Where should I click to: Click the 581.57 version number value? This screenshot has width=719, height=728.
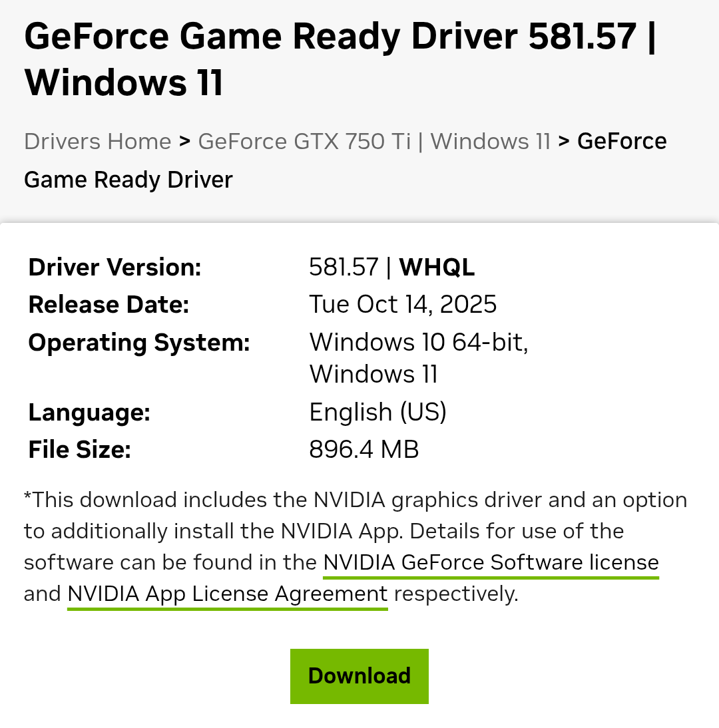(x=344, y=268)
